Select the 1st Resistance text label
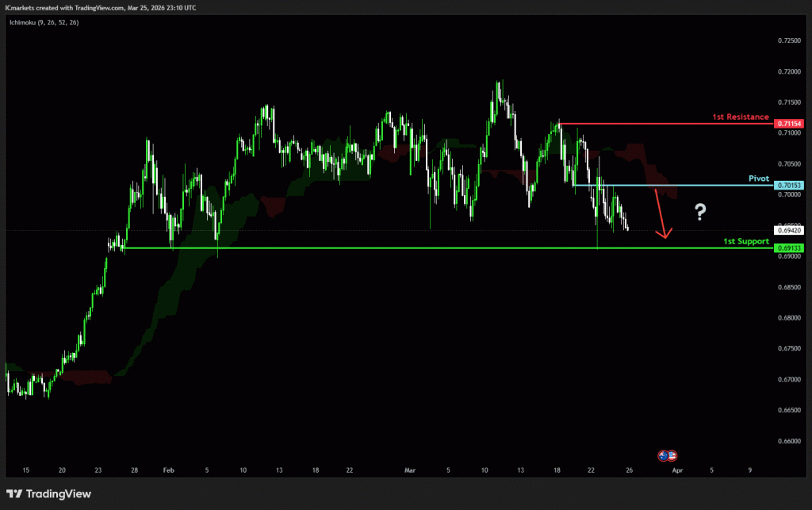This screenshot has height=510, width=812. (x=741, y=117)
